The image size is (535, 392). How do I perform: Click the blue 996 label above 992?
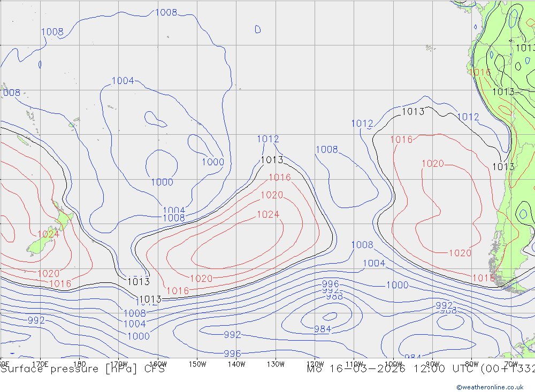pos(330,284)
